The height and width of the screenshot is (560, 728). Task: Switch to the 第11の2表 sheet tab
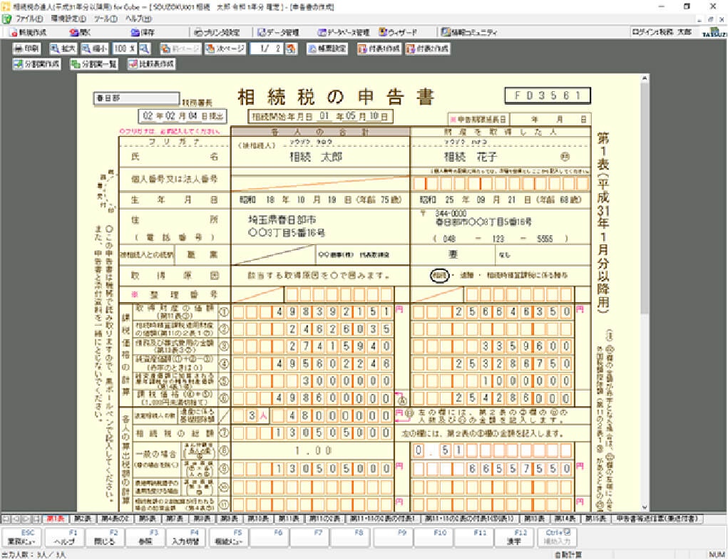coord(324,519)
